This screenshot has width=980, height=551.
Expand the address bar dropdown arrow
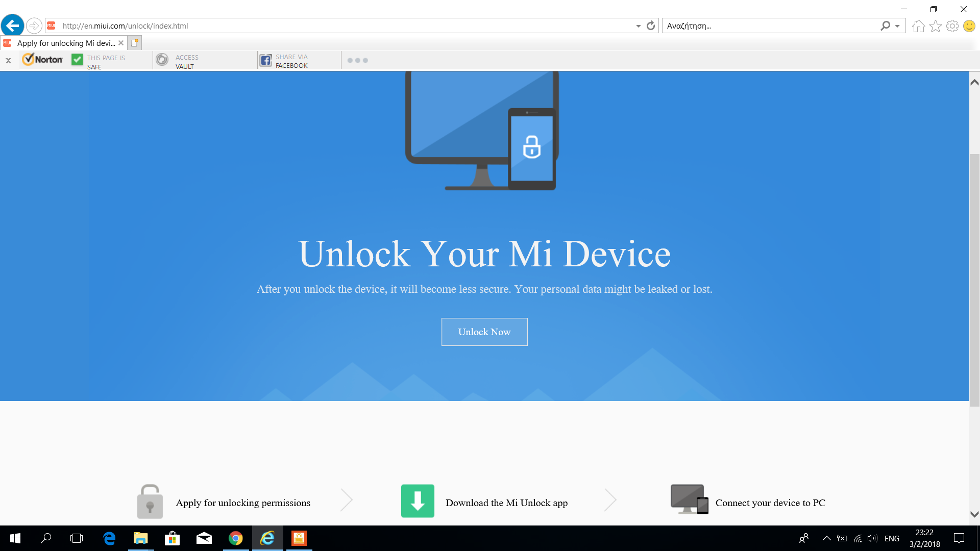(x=638, y=26)
